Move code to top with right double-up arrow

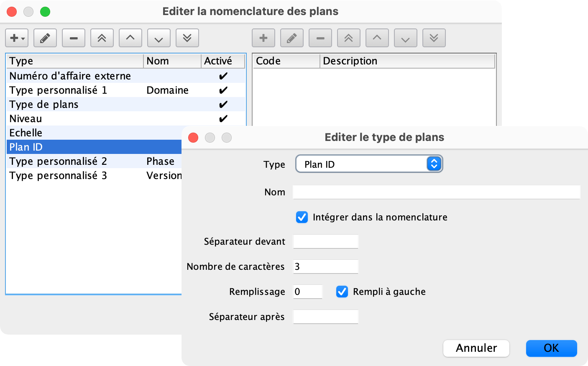pyautogui.click(x=349, y=38)
